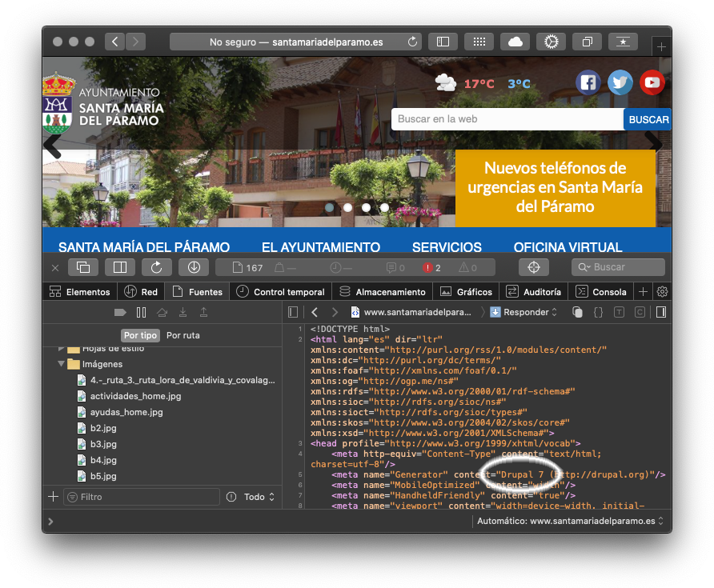The width and height of the screenshot is (714, 588).
Task: Open inspector settings gear
Action: [x=662, y=292]
